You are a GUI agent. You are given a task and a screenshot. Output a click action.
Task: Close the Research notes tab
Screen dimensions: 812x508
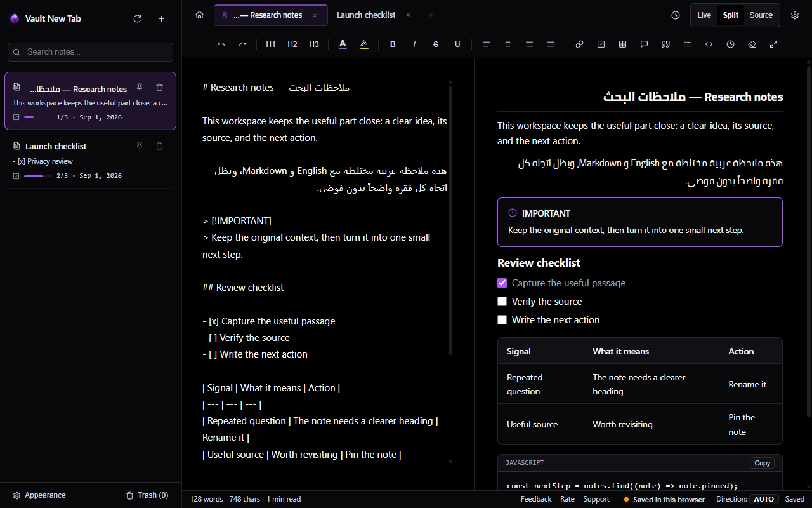[x=315, y=15]
